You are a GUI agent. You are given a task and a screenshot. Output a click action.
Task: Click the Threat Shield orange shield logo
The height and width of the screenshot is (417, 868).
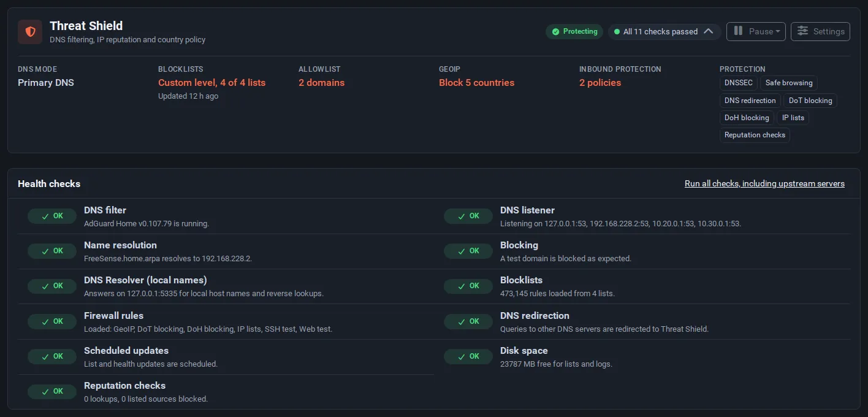(x=30, y=32)
